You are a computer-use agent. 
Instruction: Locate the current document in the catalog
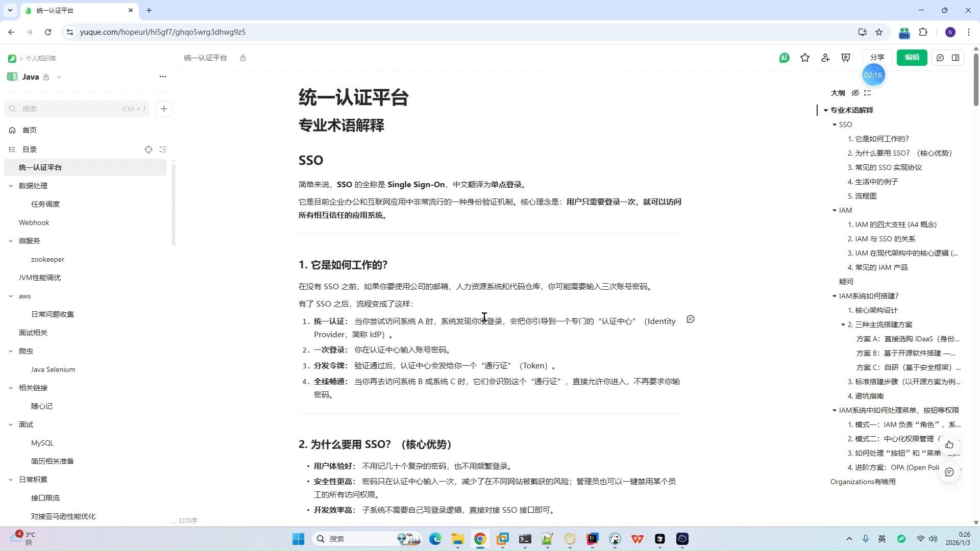[x=149, y=149]
